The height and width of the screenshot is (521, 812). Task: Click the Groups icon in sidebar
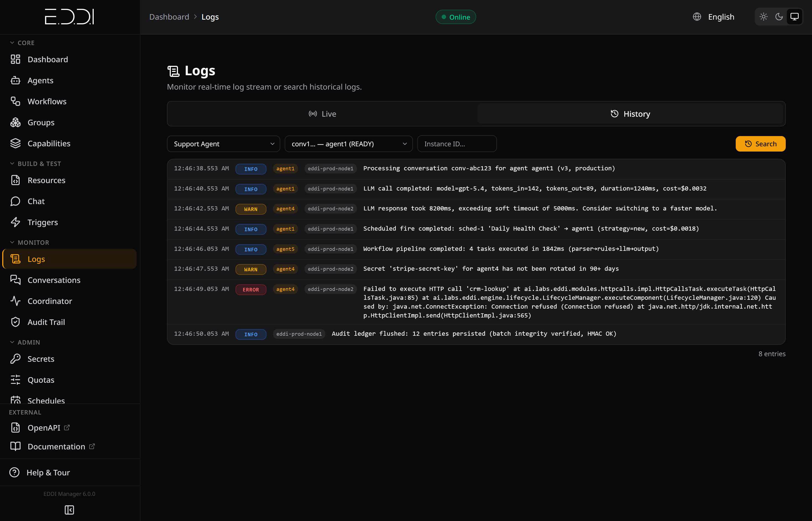click(15, 123)
